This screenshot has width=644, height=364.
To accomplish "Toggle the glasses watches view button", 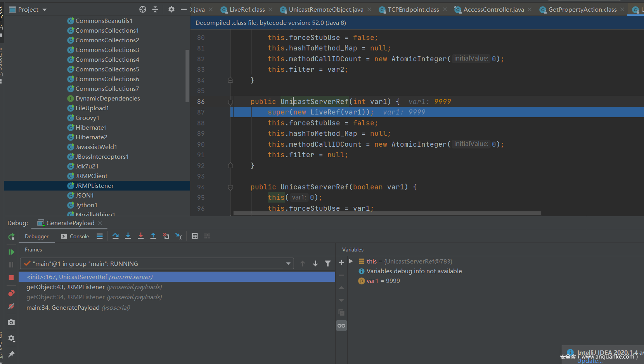I will [x=341, y=326].
